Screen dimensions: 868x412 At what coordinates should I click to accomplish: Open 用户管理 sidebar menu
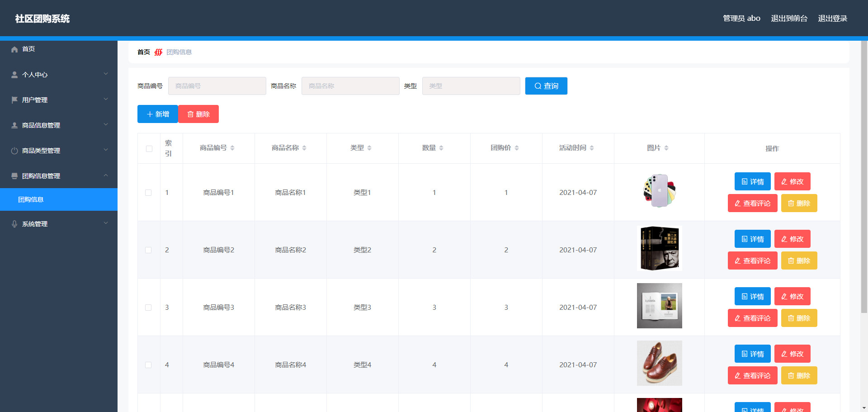[59, 100]
